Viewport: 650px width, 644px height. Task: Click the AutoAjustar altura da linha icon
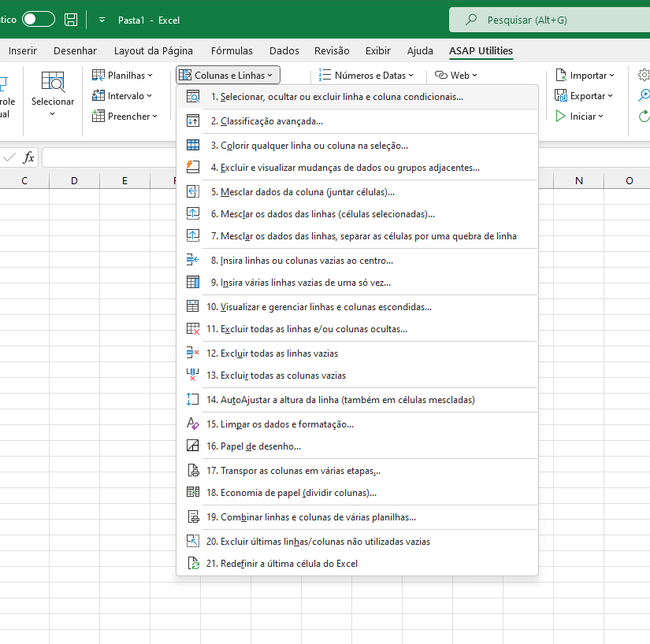pyautogui.click(x=193, y=399)
